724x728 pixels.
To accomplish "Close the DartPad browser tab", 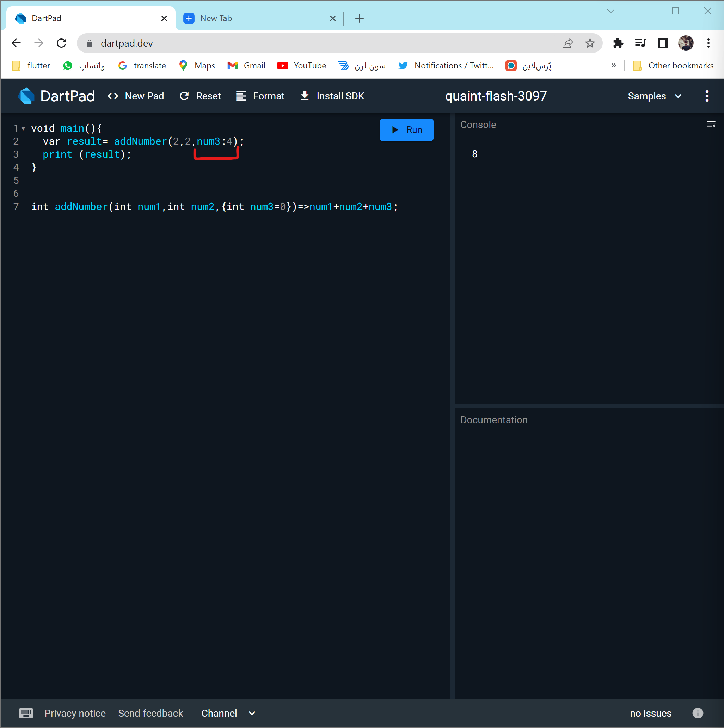I will [164, 18].
